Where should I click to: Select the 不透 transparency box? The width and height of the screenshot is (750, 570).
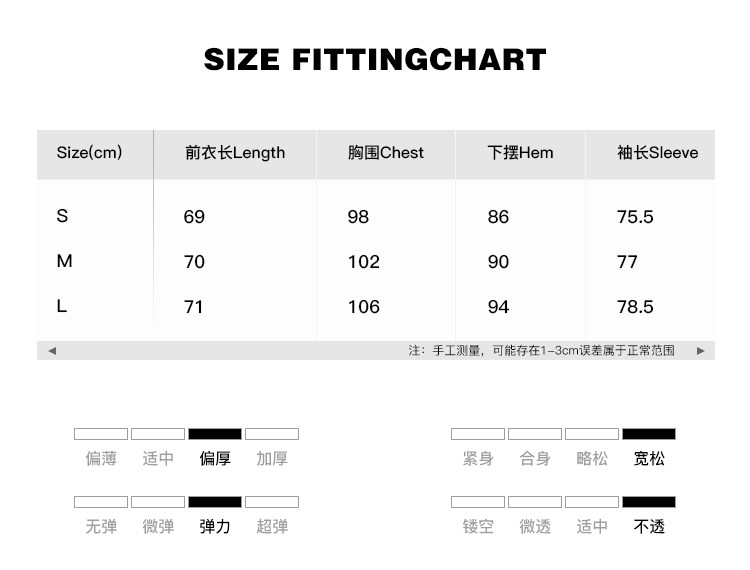click(649, 502)
